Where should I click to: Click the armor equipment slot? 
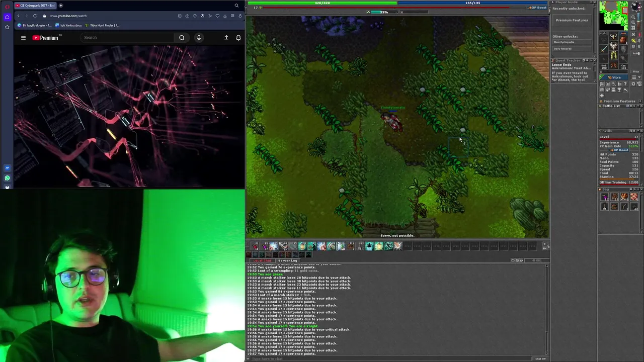pyautogui.click(x=614, y=45)
